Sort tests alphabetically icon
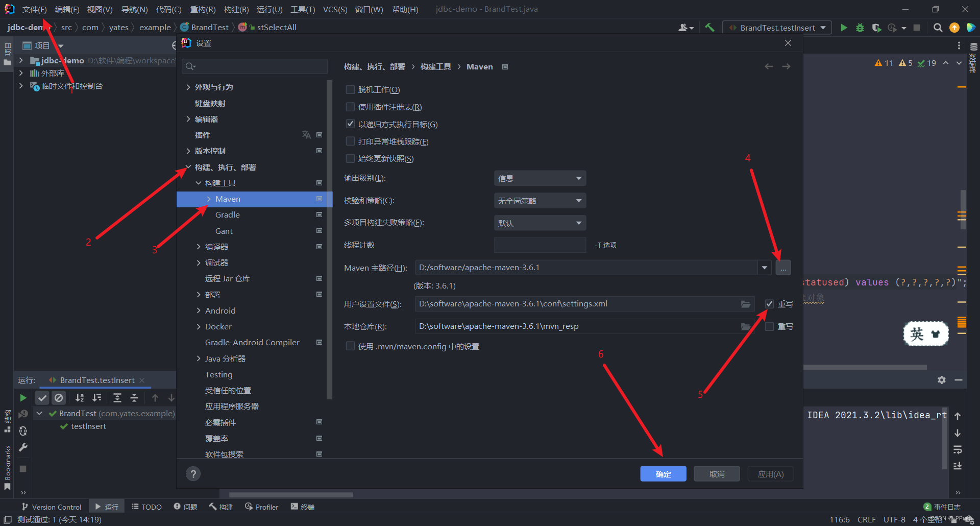980x526 pixels. [x=80, y=398]
